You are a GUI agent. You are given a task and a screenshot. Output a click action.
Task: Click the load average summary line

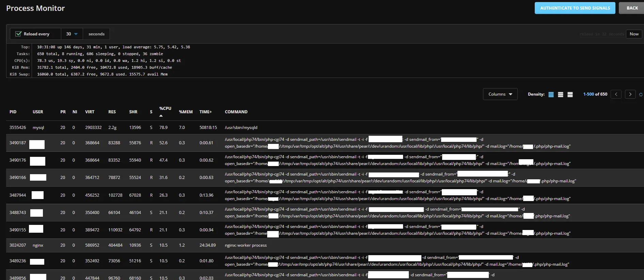[x=114, y=47]
